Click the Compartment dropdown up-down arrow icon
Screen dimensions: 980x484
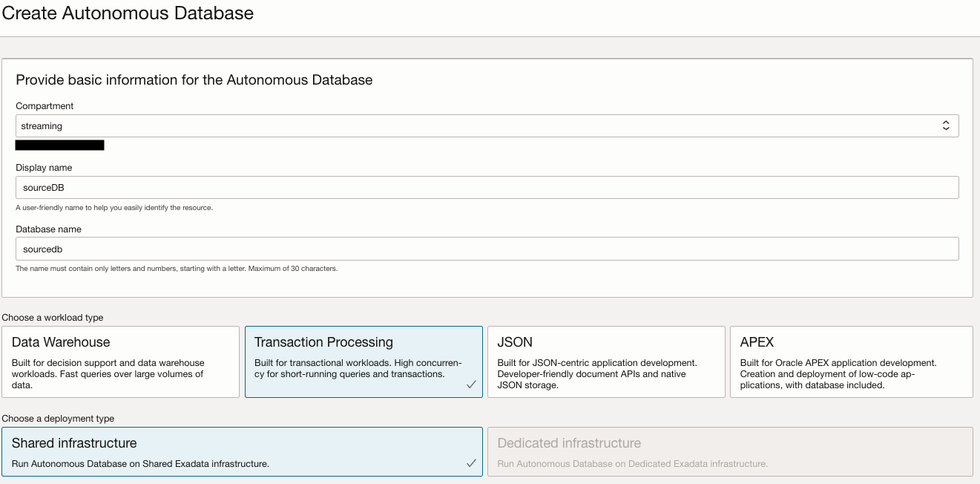click(x=946, y=126)
